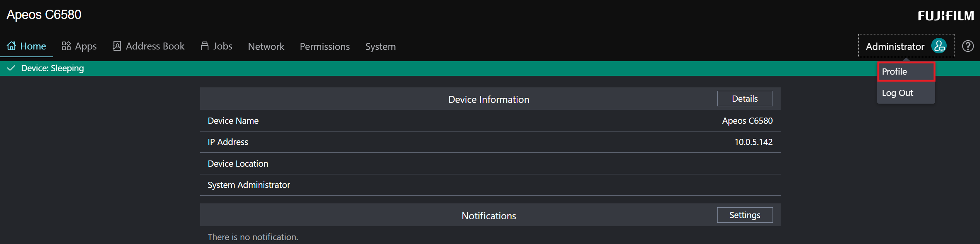Click the Device Name row

[490, 121]
